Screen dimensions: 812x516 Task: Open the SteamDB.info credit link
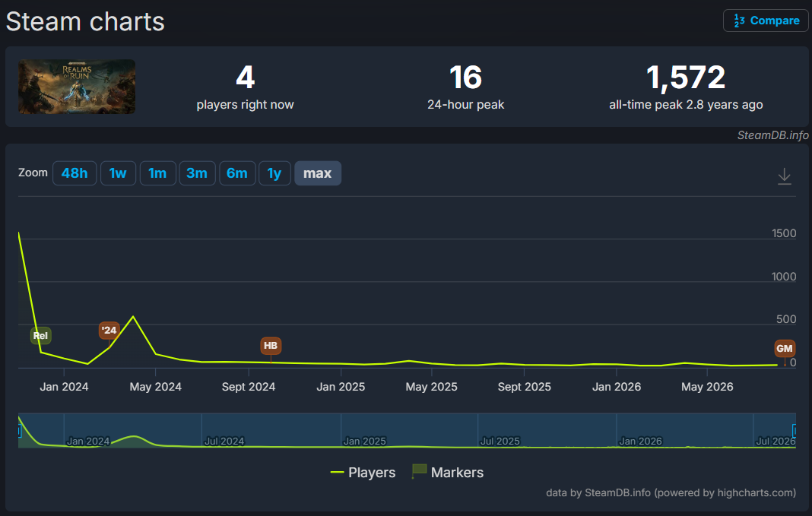point(772,135)
